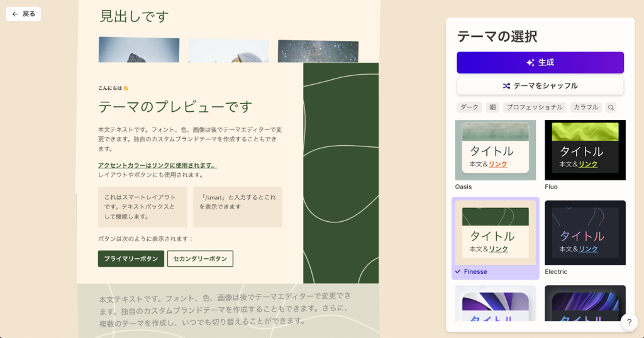The width and height of the screenshot is (644, 338).
Task: Select the Fluo theme thumbnail
Action: tap(585, 150)
